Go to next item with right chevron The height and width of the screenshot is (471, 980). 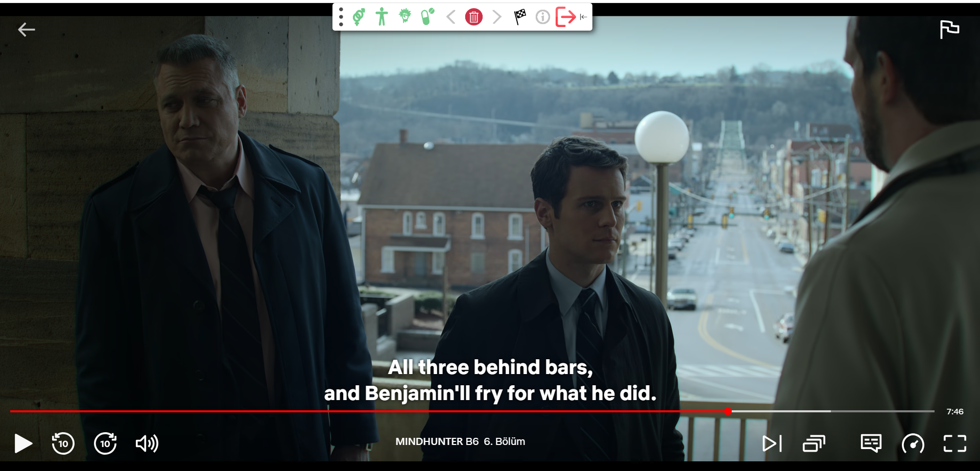click(x=496, y=17)
